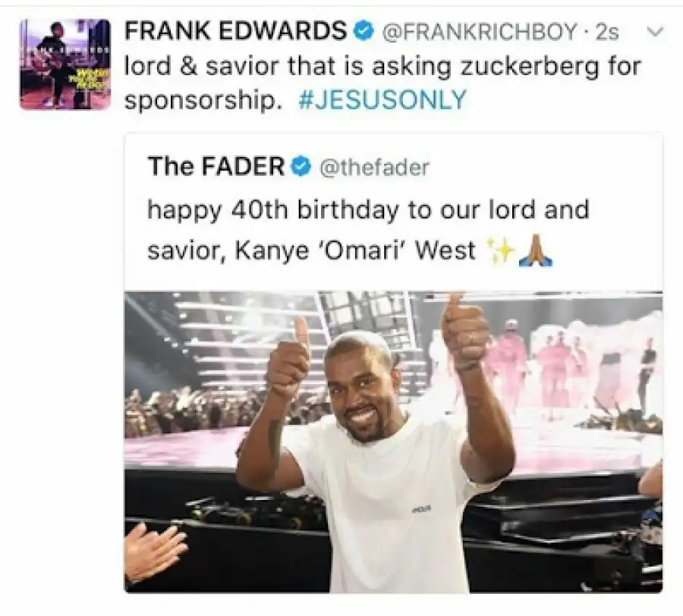Click the FRANK EDWARDS display name
683x616 pixels.
(236, 31)
